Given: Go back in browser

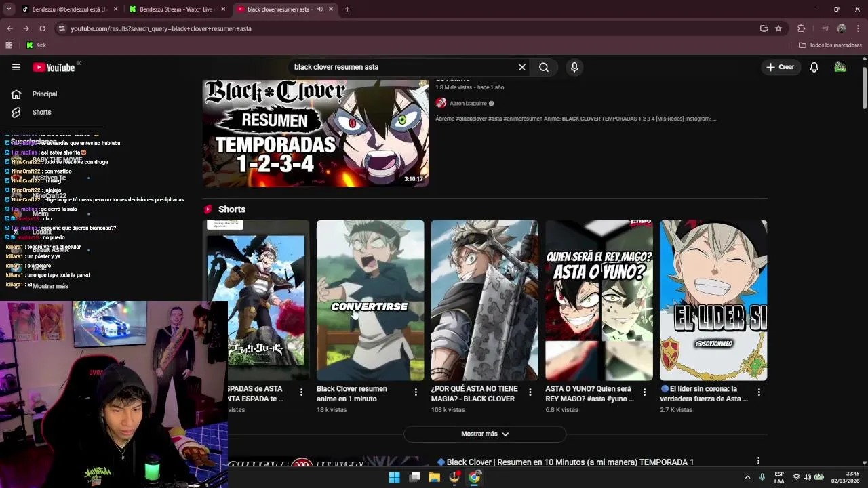Looking at the screenshot, I should (x=9, y=28).
